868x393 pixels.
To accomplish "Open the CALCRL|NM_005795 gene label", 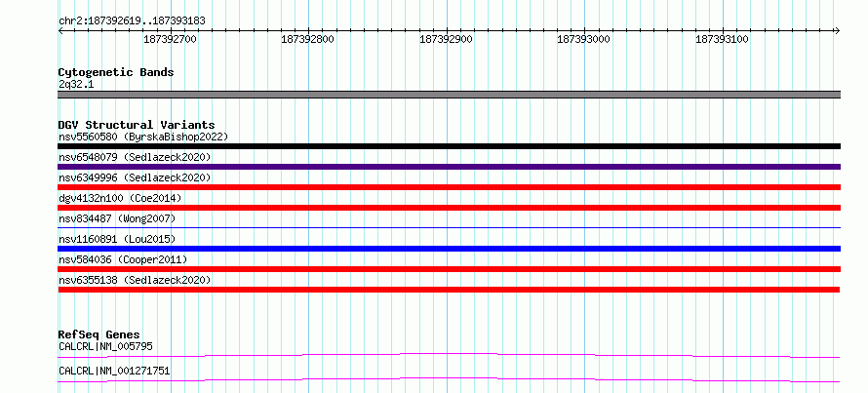I will (x=105, y=347).
